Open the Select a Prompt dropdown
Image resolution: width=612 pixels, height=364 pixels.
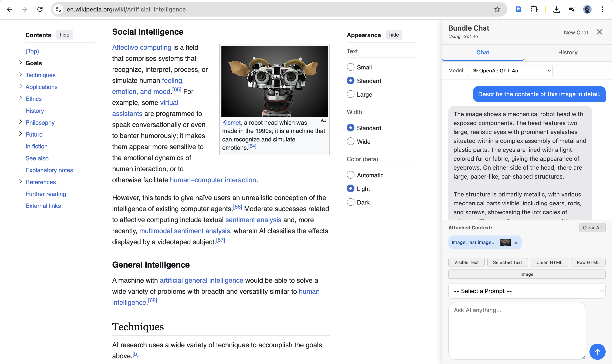click(527, 291)
